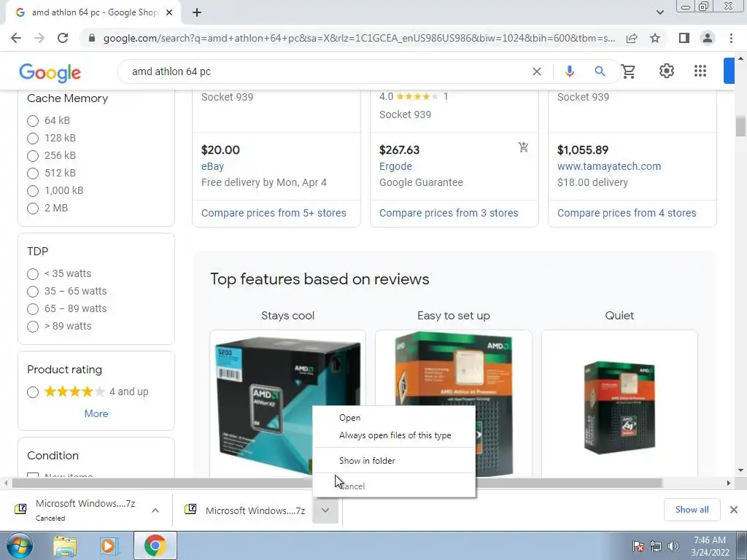This screenshot has width=747, height=560.
Task: Click in the Google search input field
Action: click(329, 71)
